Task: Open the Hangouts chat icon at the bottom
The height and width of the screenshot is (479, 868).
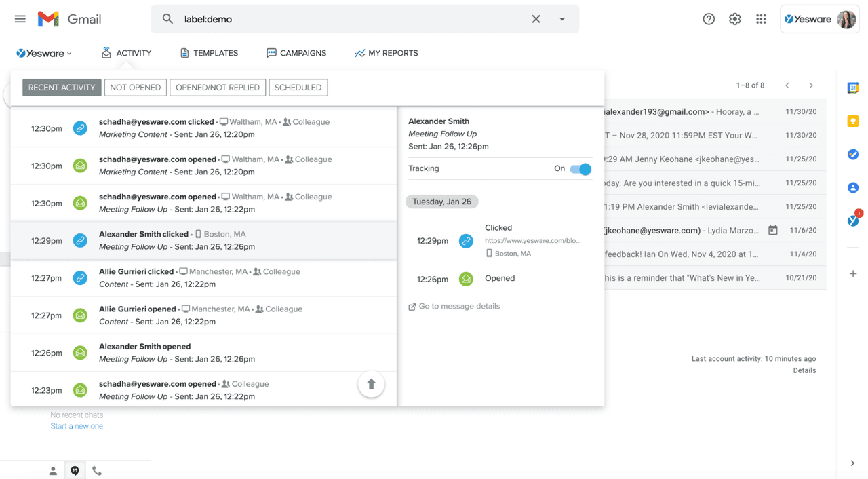Action: point(75,470)
